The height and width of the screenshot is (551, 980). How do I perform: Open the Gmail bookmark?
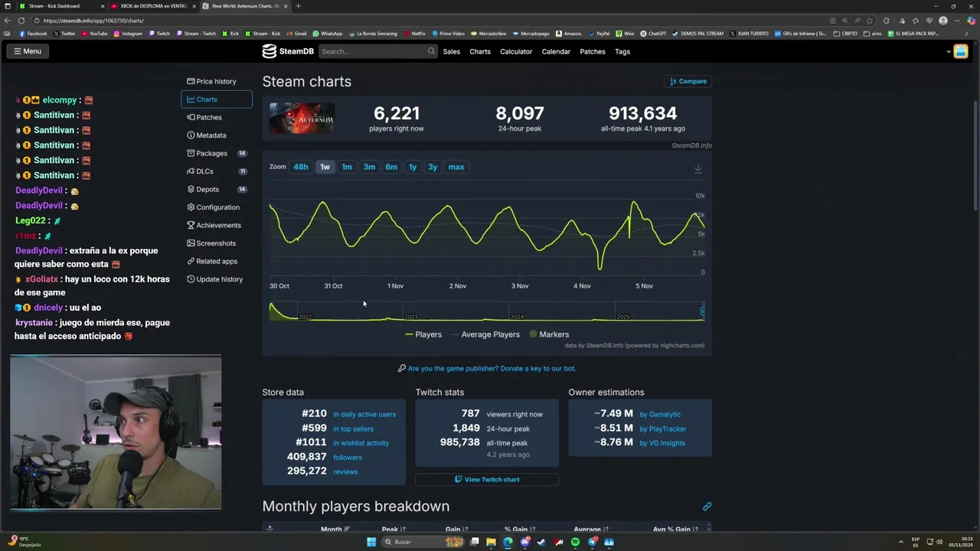[296, 34]
